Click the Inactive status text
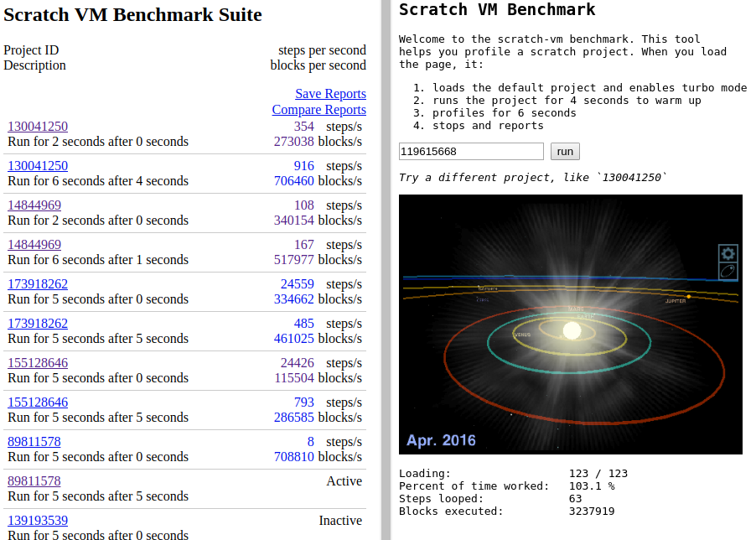 click(340, 521)
